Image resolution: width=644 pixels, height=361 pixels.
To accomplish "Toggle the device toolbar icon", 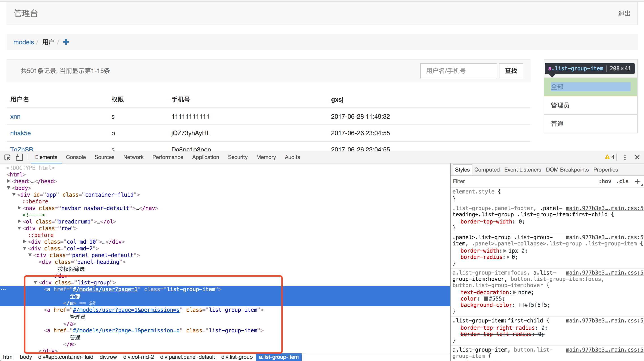I will coord(19,157).
